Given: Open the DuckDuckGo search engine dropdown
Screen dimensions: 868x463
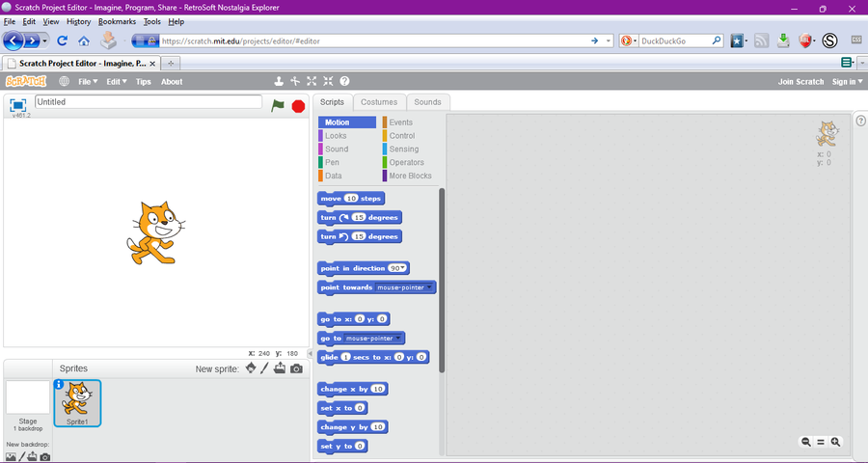Looking at the screenshot, I should 628,41.
